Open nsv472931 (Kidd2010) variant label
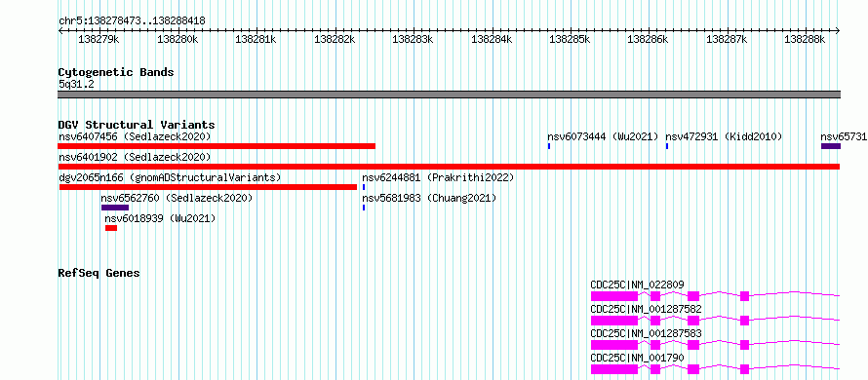The width and height of the screenshot is (868, 380). click(724, 136)
